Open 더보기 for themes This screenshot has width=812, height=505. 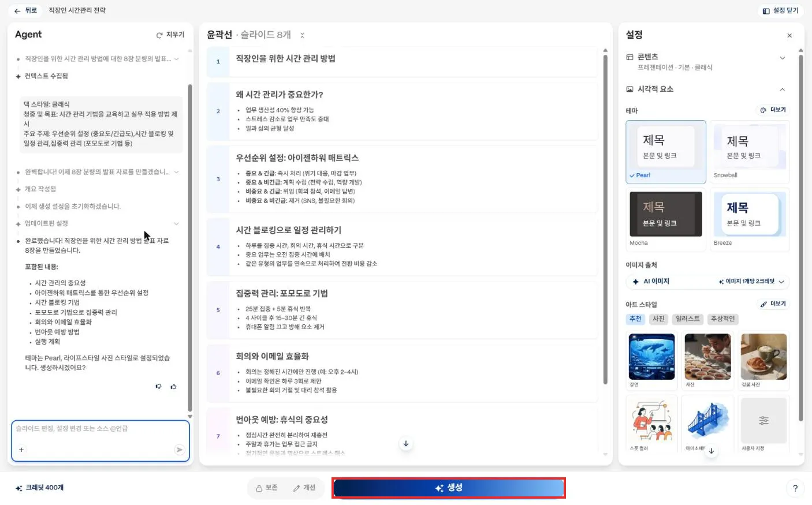point(773,110)
